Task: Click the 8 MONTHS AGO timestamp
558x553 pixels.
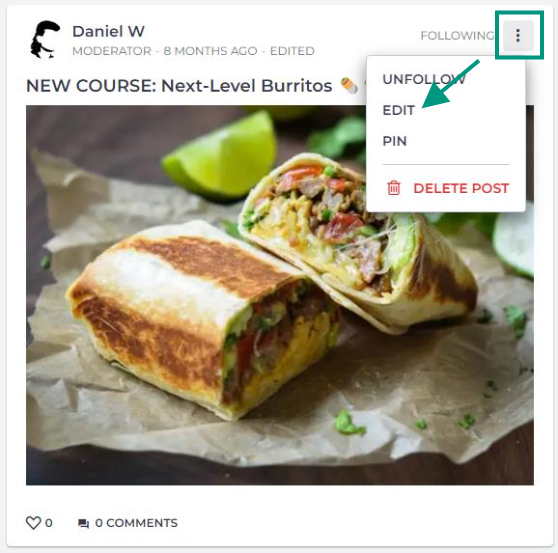Action: [210, 51]
